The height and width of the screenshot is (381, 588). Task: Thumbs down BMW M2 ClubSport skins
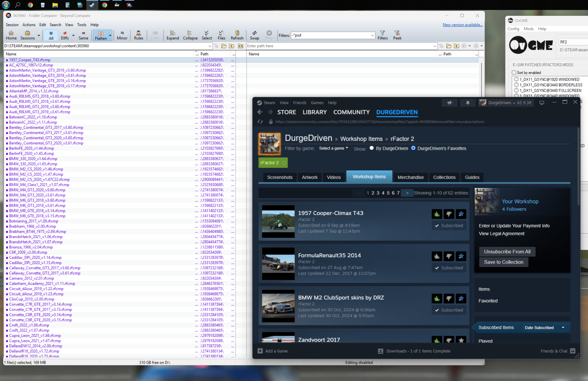(x=449, y=299)
